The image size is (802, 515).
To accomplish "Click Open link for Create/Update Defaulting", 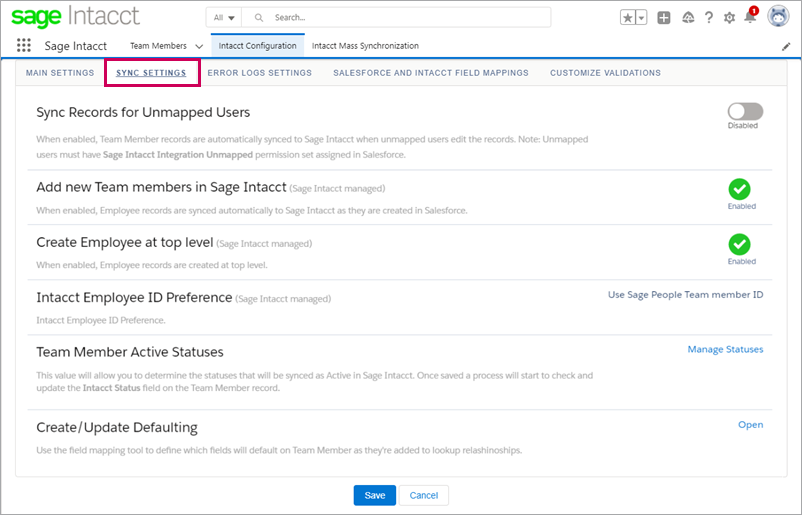I will pos(750,424).
